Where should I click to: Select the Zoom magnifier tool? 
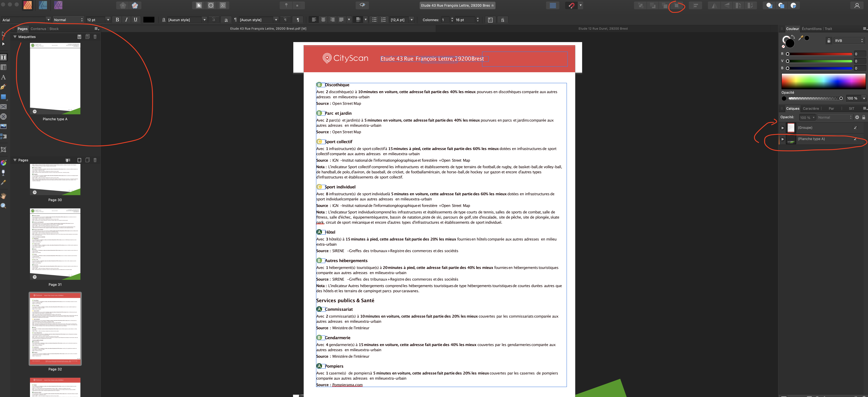[4, 206]
